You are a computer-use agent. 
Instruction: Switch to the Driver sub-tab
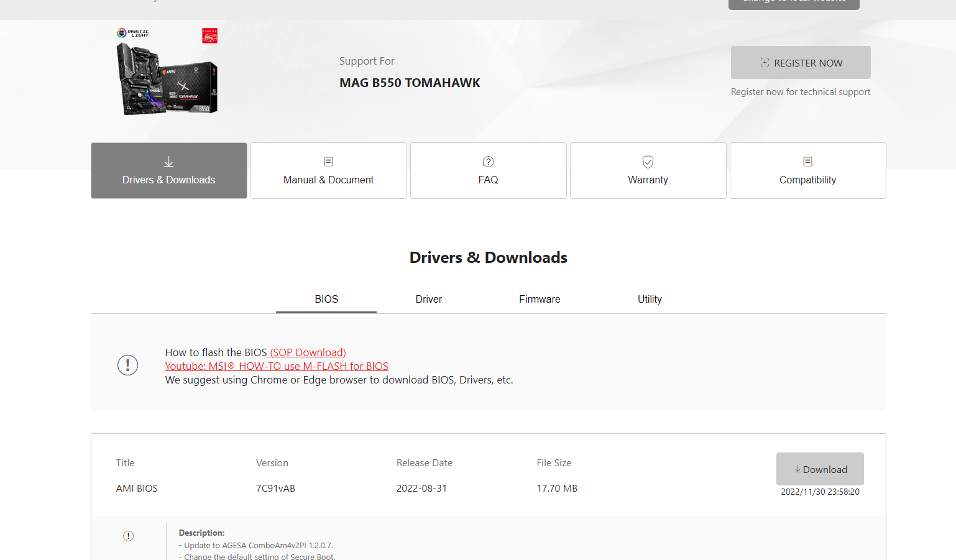pyautogui.click(x=429, y=300)
